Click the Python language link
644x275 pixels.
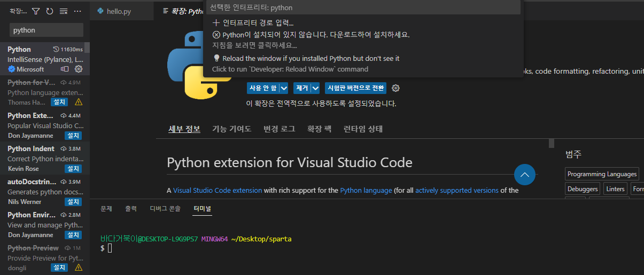[x=366, y=190]
